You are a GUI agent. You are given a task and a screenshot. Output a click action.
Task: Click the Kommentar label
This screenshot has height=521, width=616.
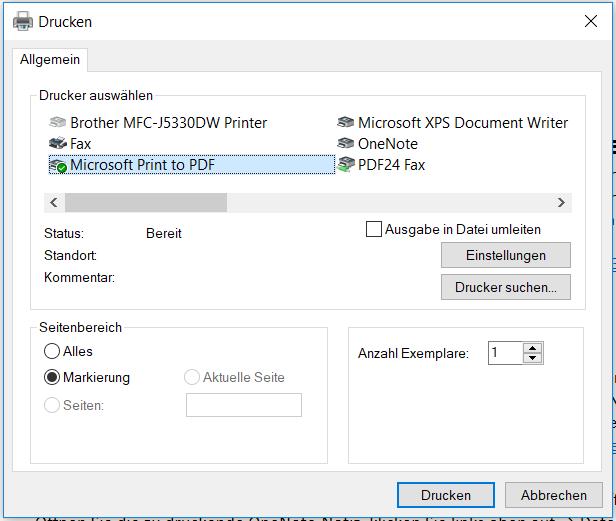(x=79, y=277)
